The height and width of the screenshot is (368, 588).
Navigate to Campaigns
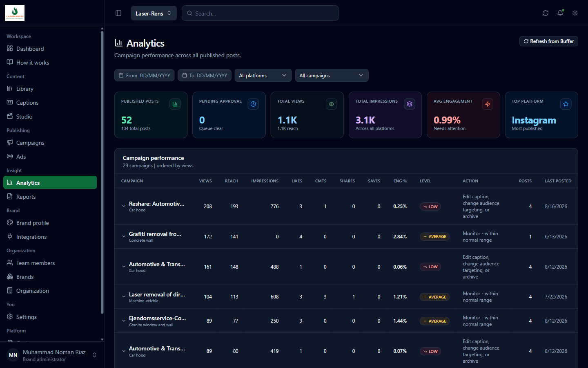[50, 143]
